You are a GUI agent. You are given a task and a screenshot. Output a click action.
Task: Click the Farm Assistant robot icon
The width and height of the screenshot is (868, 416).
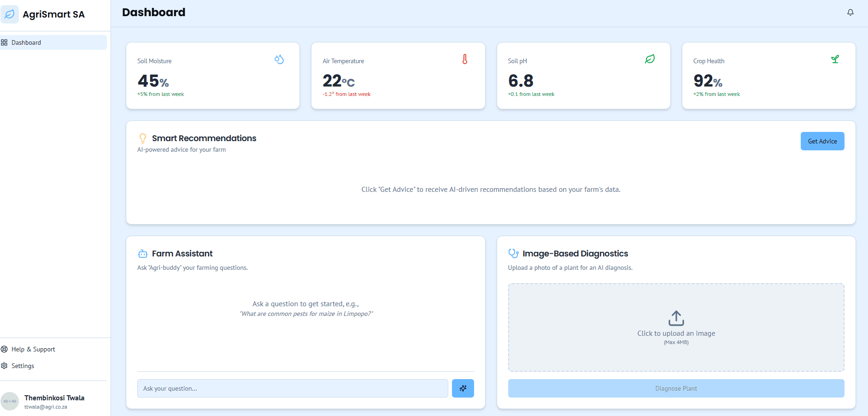tap(143, 254)
